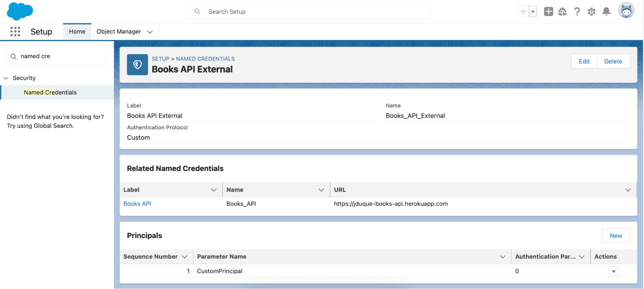Image resolution: width=644 pixels, height=289 pixels.
Task: Open the Trailhead guidance icon
Action: 562,12
